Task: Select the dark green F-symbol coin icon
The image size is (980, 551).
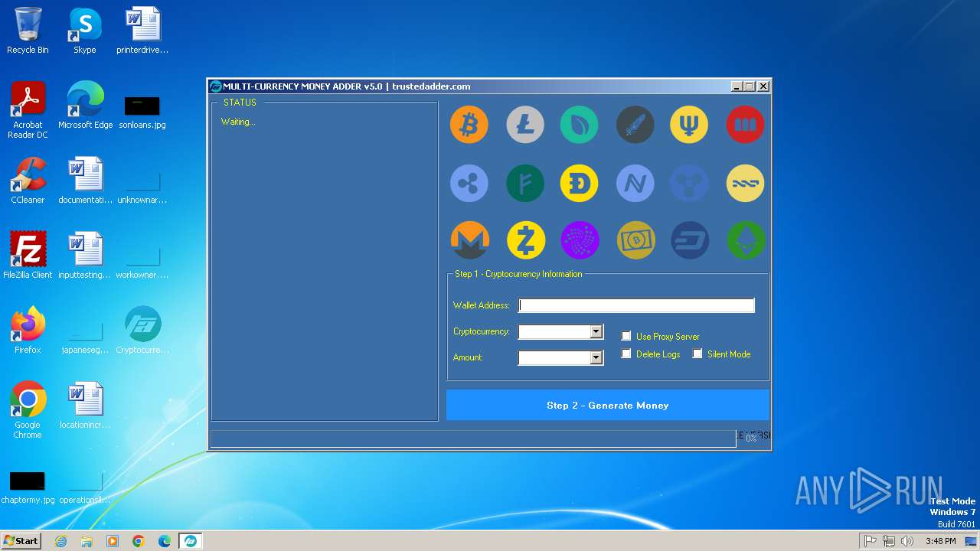Action: [x=525, y=184]
